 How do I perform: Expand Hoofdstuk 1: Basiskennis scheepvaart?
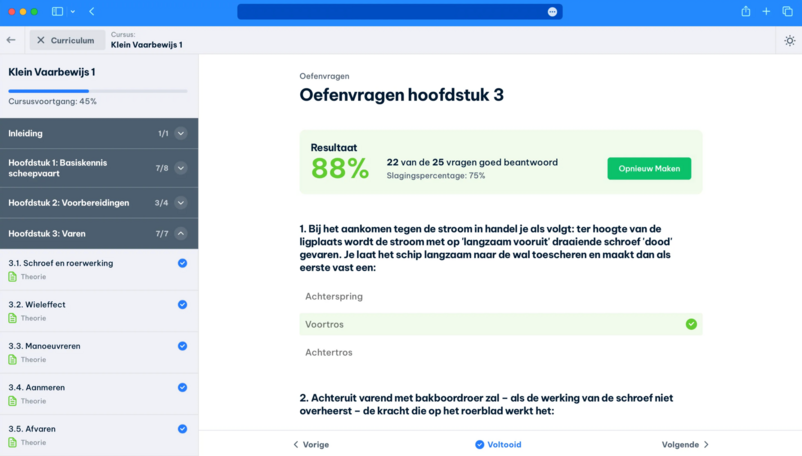180,168
